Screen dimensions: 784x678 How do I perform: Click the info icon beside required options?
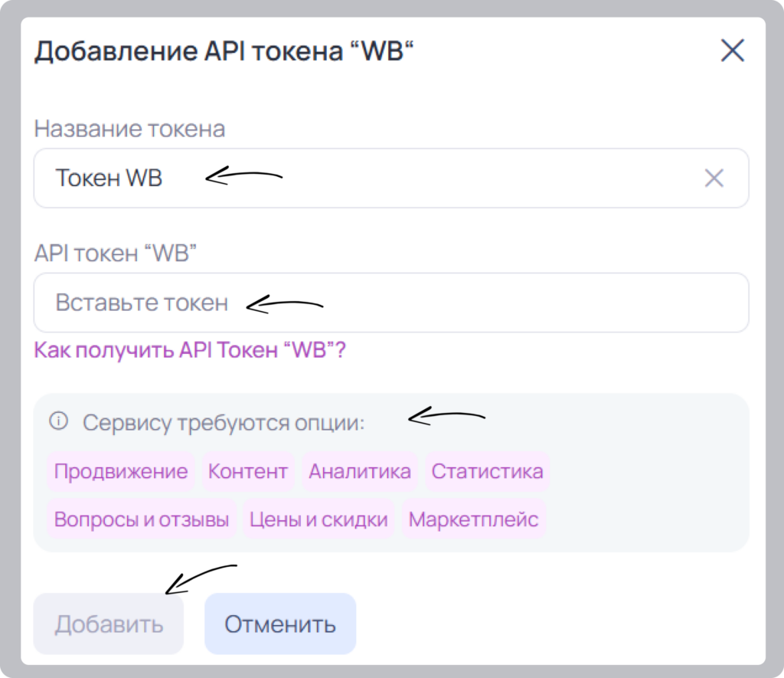pyautogui.click(x=58, y=421)
